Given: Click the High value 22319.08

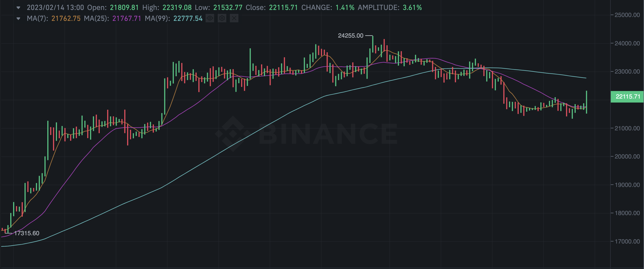Looking at the screenshot, I should 177,8.
